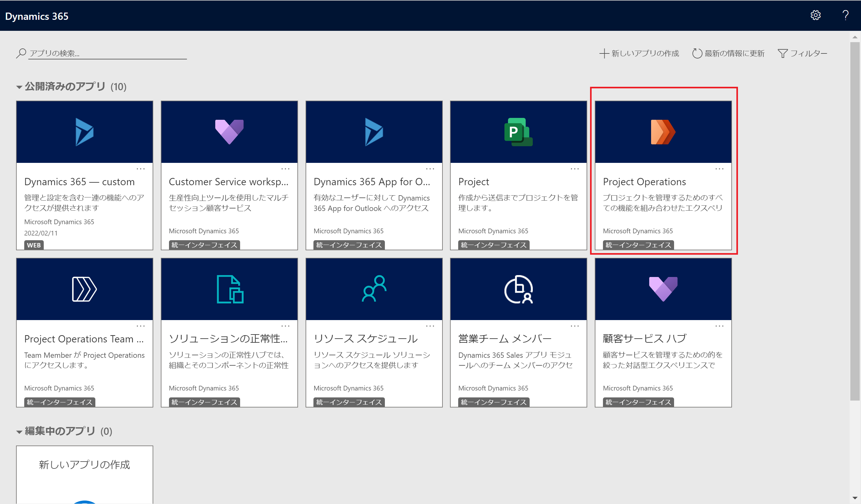Click the vertical scrollbar track
Screen dimensions: 861x504
[x=855, y=447]
